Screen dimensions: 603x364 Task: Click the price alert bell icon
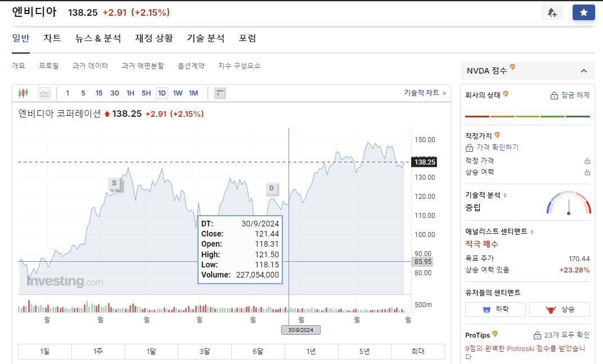552,12
